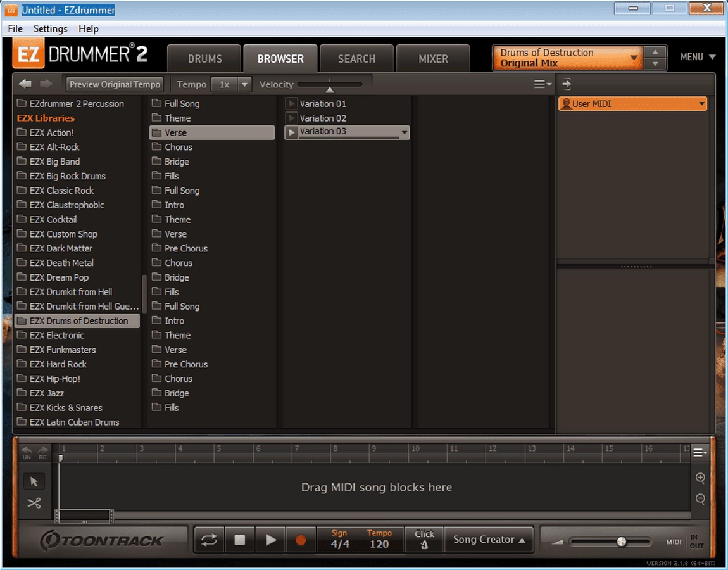Switch to the BROWSER tab
728x570 pixels.
pyautogui.click(x=280, y=59)
